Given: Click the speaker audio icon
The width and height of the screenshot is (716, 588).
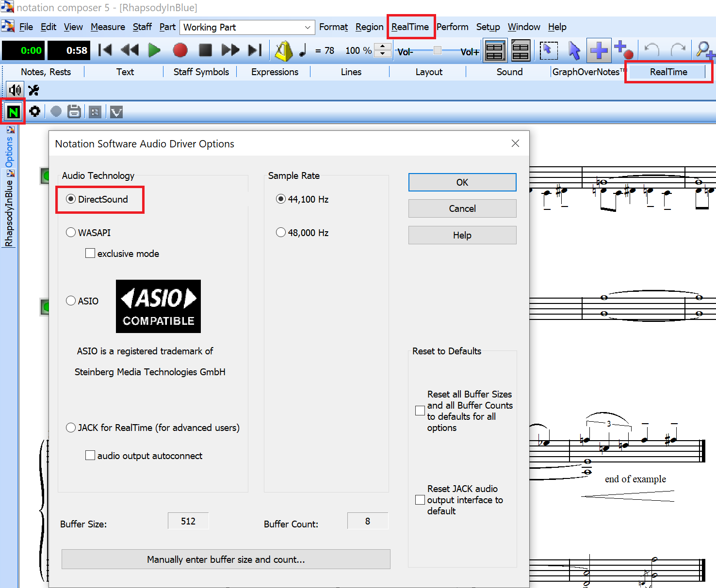Looking at the screenshot, I should pyautogui.click(x=15, y=90).
